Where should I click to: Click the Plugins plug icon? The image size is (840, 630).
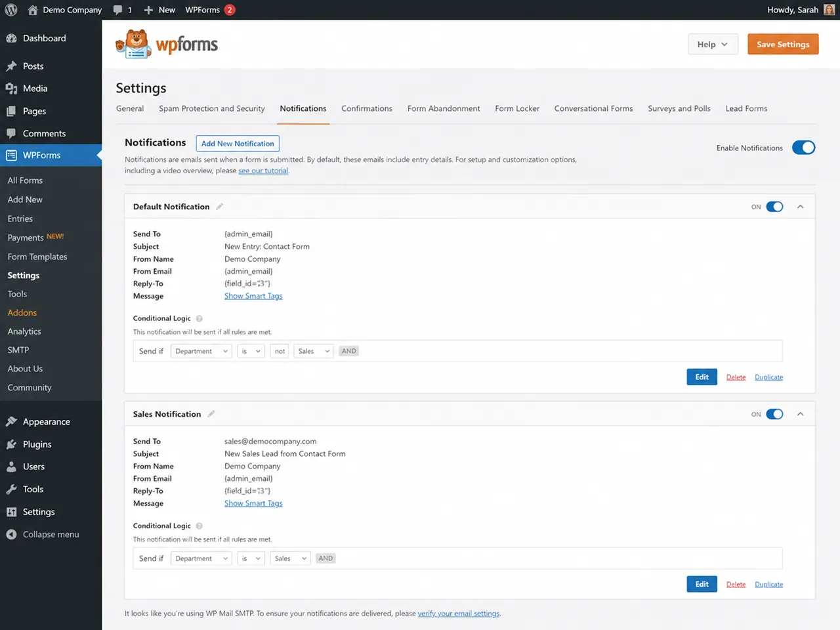click(11, 444)
